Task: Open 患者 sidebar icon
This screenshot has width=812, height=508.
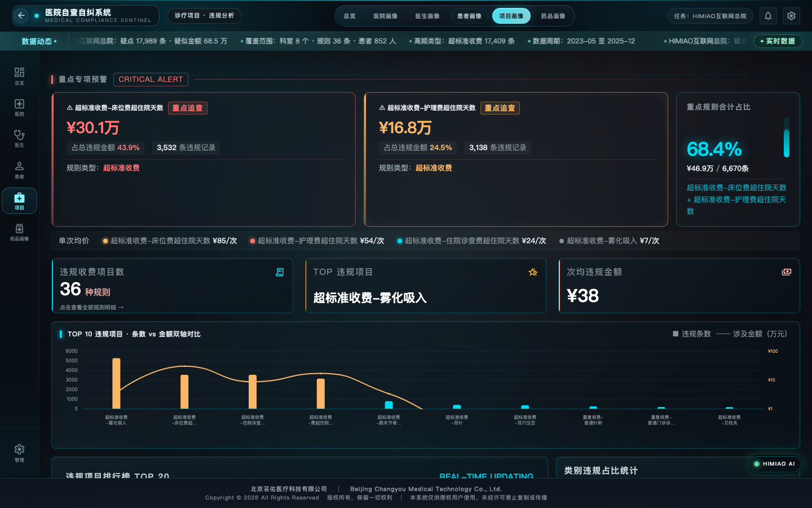Action: (x=19, y=170)
